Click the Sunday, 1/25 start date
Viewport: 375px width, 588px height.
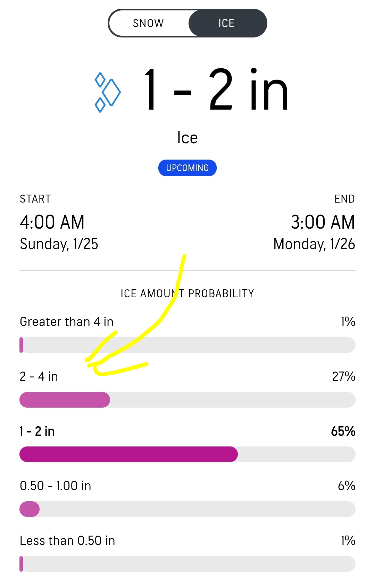[x=59, y=244]
